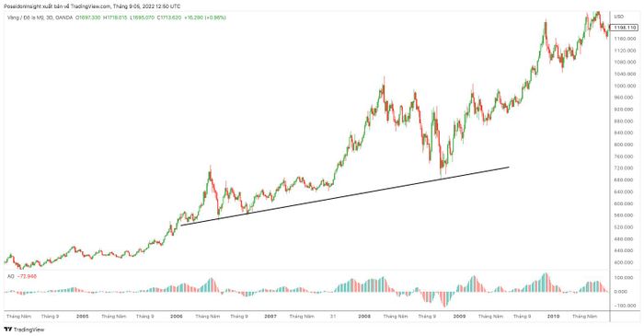
Task: Click Tháng 9 label just before 2007
Action: (x=239, y=317)
